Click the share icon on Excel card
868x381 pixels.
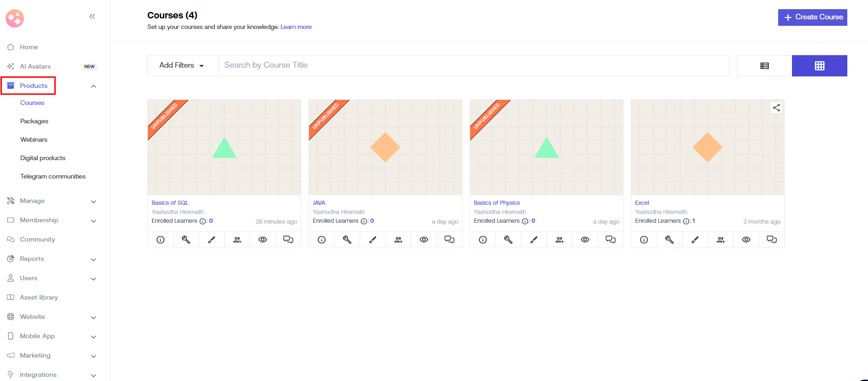coord(776,108)
